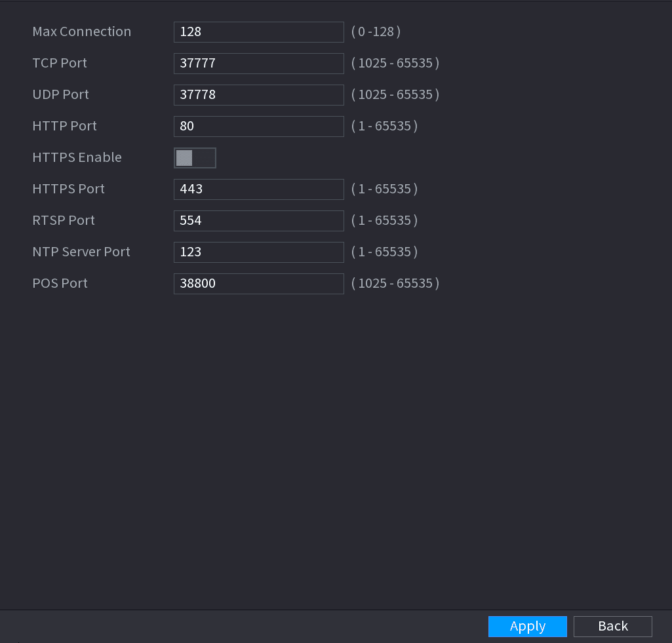Apply the port settings
The width and height of the screenshot is (672, 643).
point(527,627)
